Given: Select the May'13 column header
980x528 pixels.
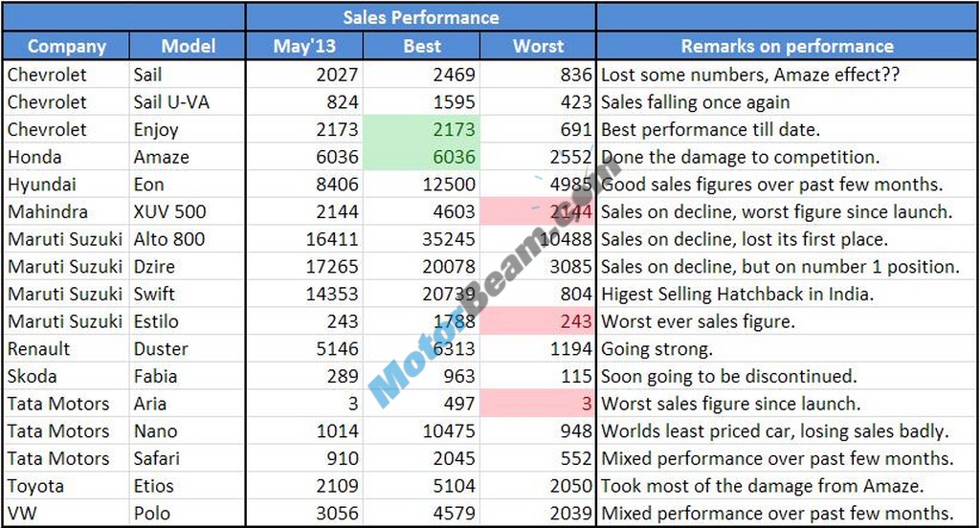Looking at the screenshot, I should pos(303,46).
